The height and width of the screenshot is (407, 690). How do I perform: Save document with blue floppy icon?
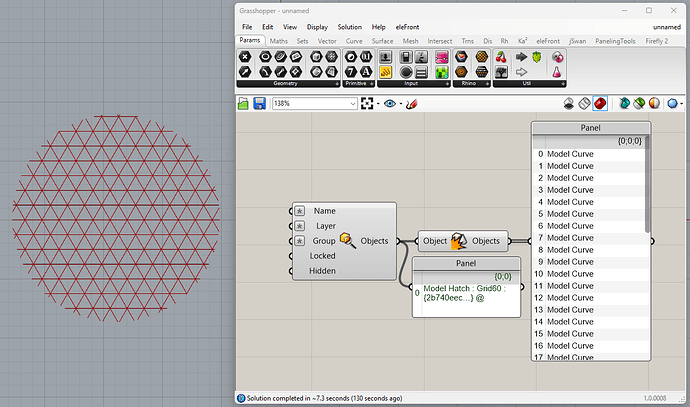[x=259, y=103]
